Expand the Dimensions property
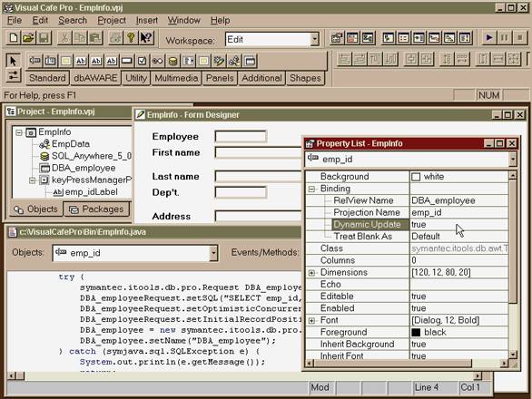This screenshot has height=399, width=532. point(311,273)
